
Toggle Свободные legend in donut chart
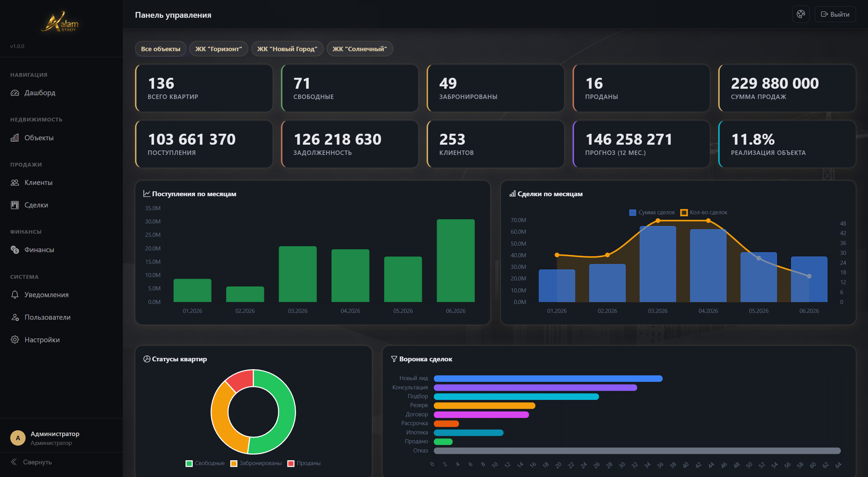(205, 463)
